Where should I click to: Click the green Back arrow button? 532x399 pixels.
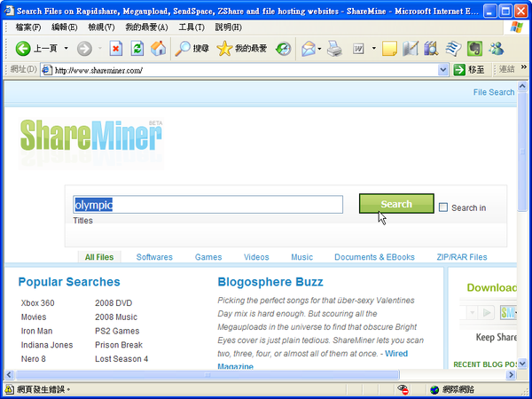[23, 49]
